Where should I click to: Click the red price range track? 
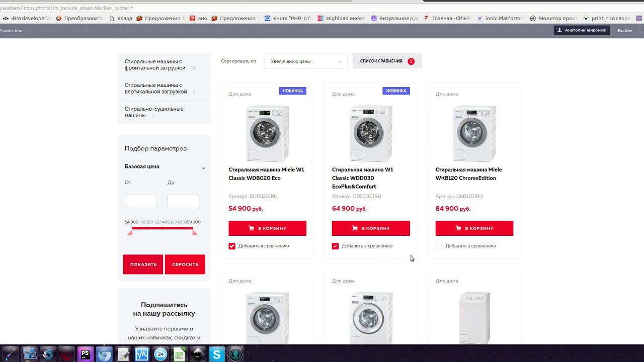point(163,228)
